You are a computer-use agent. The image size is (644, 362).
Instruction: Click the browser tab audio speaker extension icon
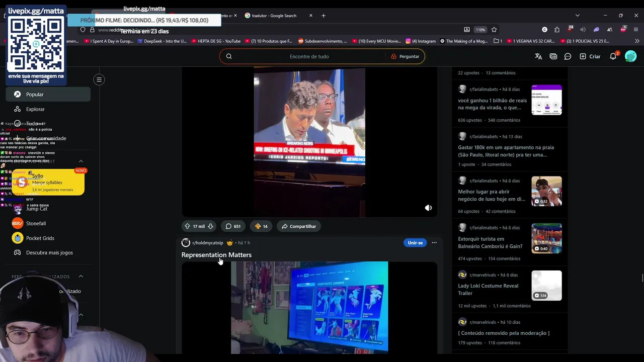click(x=583, y=30)
